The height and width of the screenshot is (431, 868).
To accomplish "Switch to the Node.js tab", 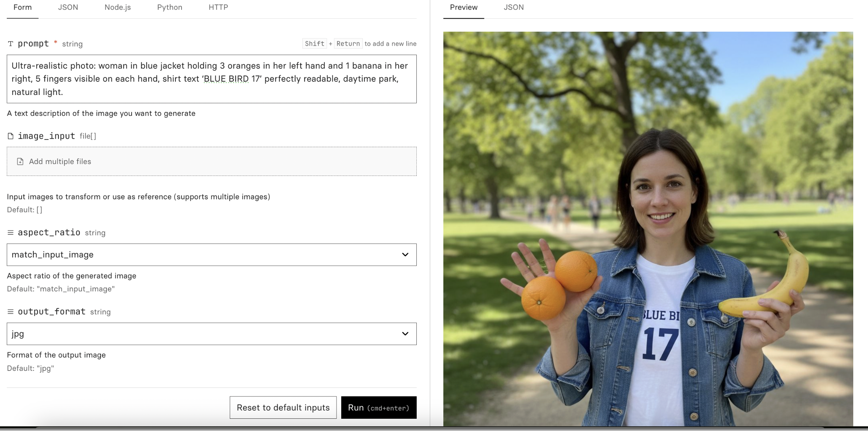I will click(118, 8).
